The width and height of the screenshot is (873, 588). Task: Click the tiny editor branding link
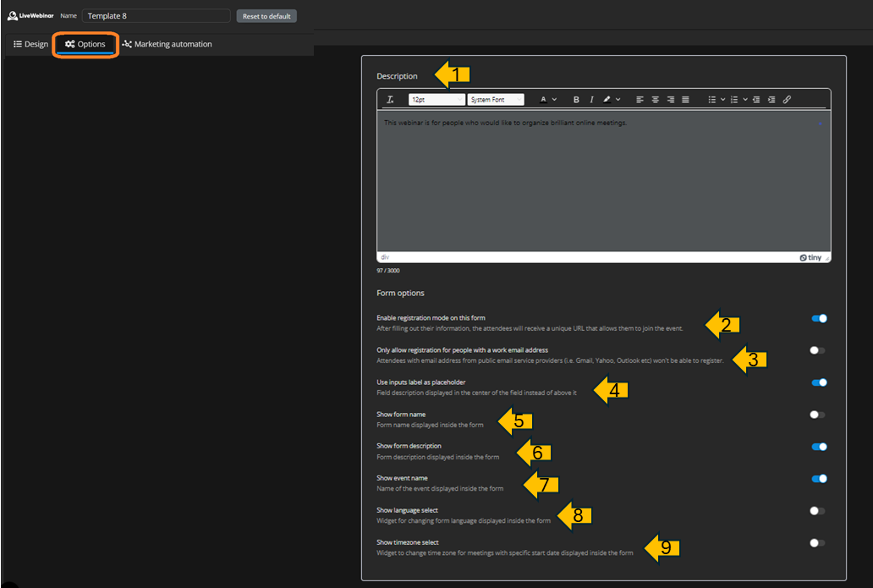(x=813, y=257)
